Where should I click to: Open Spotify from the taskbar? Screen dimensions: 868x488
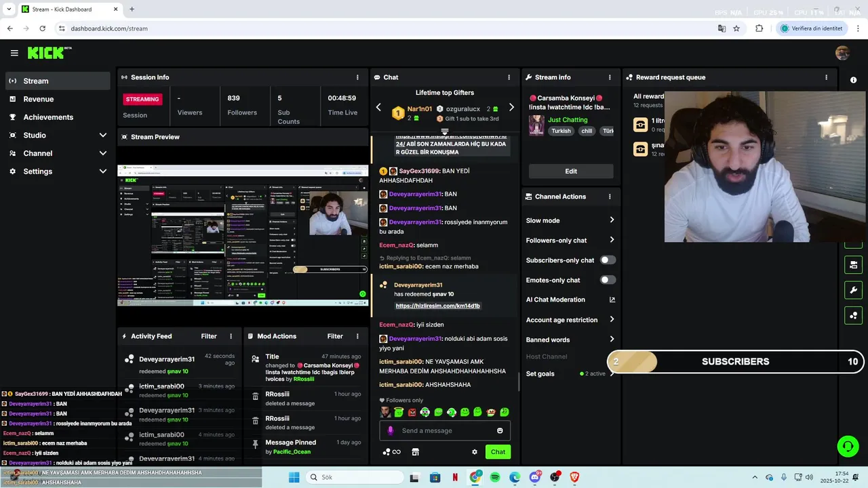pos(495,477)
